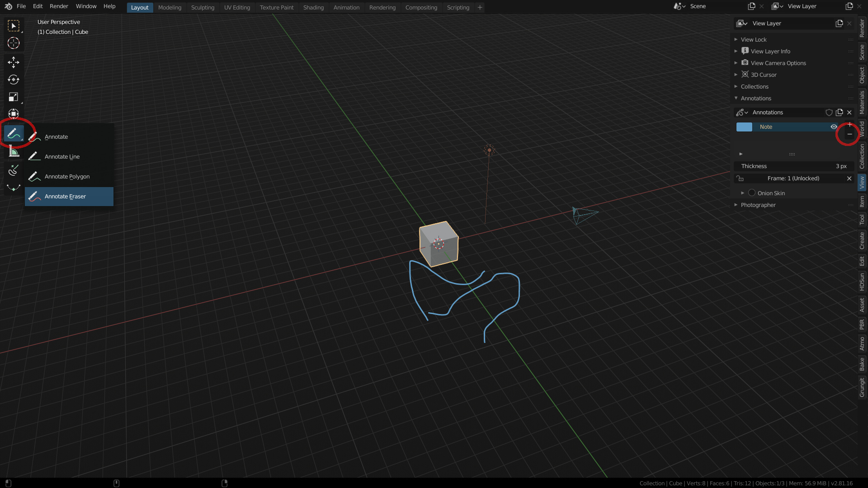Select Annotate Polygon from the tool menu
The width and height of the screenshot is (868, 488).
point(67,176)
